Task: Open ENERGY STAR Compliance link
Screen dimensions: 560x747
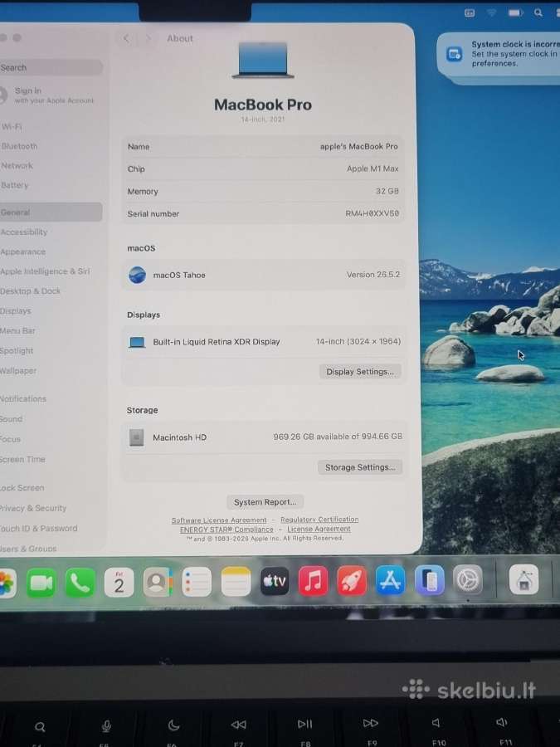Action: tap(226, 530)
